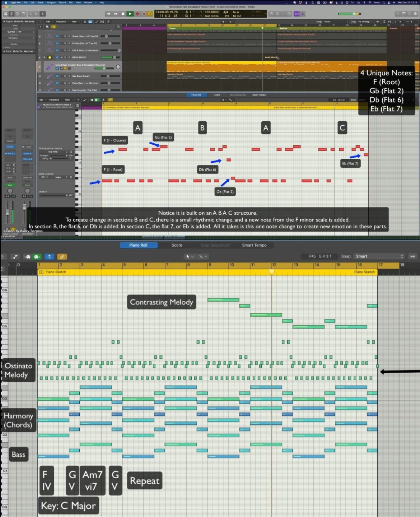Record-enable the Hi Hats track
This screenshot has height=517, width=420.
click(69, 43)
